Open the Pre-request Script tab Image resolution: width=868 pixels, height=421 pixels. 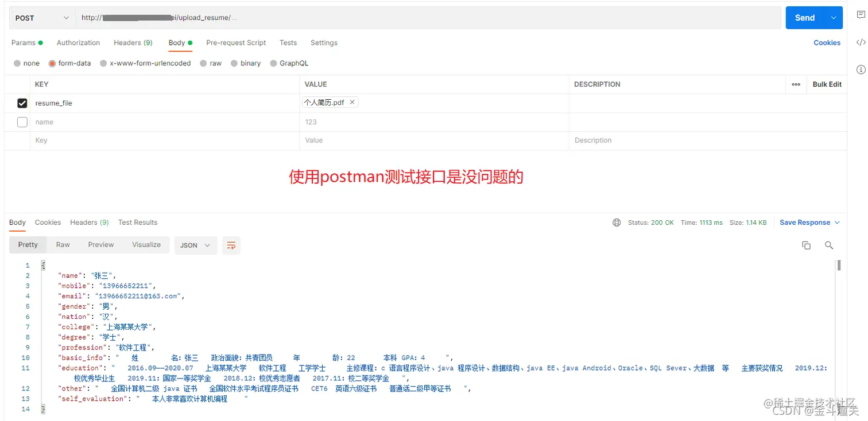pos(236,43)
